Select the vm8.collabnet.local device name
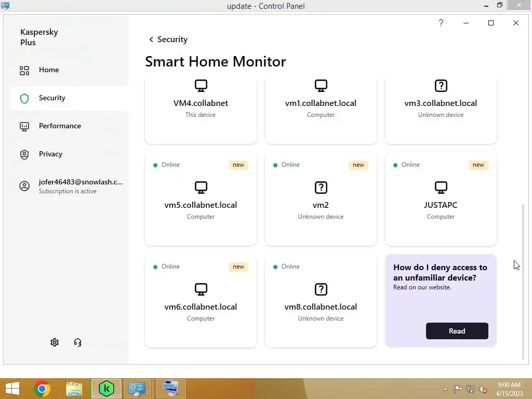This screenshot has width=532, height=399. pos(321,307)
